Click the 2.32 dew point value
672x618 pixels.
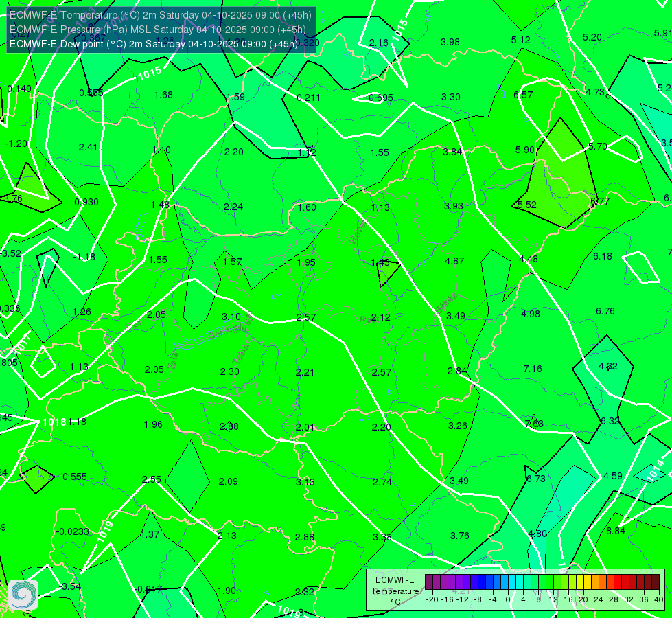coord(304,592)
